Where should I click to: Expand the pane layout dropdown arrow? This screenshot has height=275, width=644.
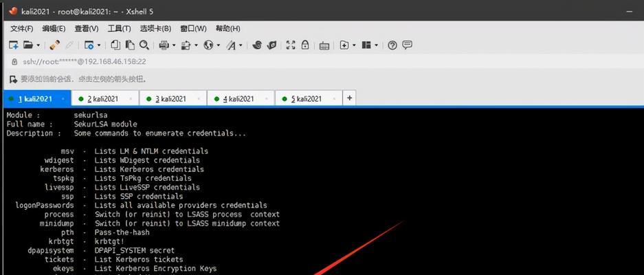pyautogui.click(x=376, y=45)
